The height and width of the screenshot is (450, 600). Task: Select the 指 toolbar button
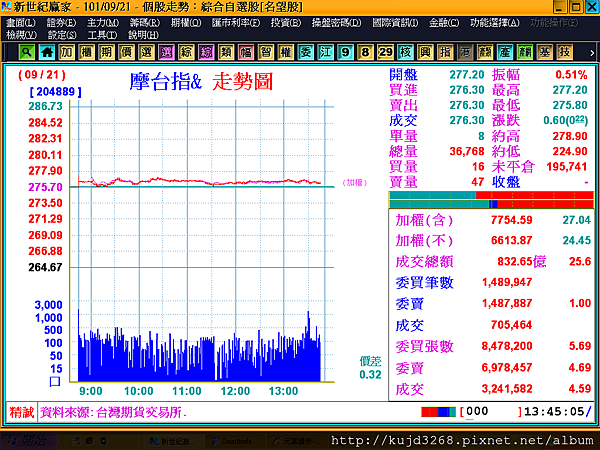[445, 52]
